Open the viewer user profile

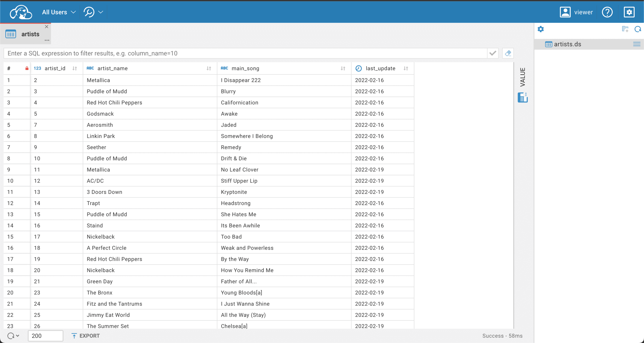pos(576,12)
